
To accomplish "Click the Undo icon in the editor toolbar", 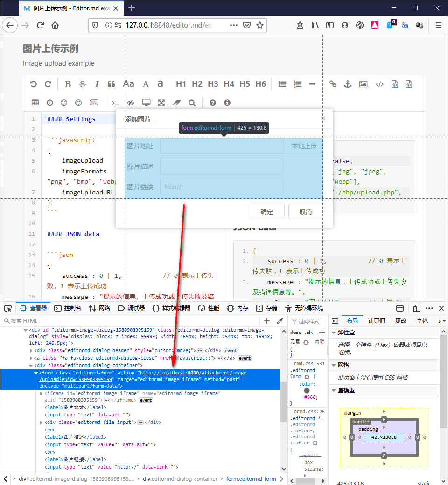I will click(x=33, y=84).
